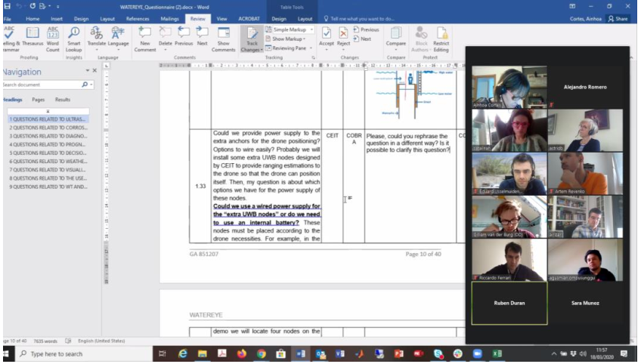
Task: Click the English (United States) language status
Action: coord(101,341)
